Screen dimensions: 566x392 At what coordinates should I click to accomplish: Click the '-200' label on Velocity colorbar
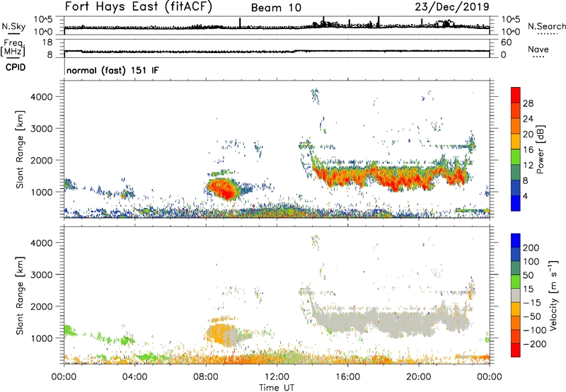point(535,344)
